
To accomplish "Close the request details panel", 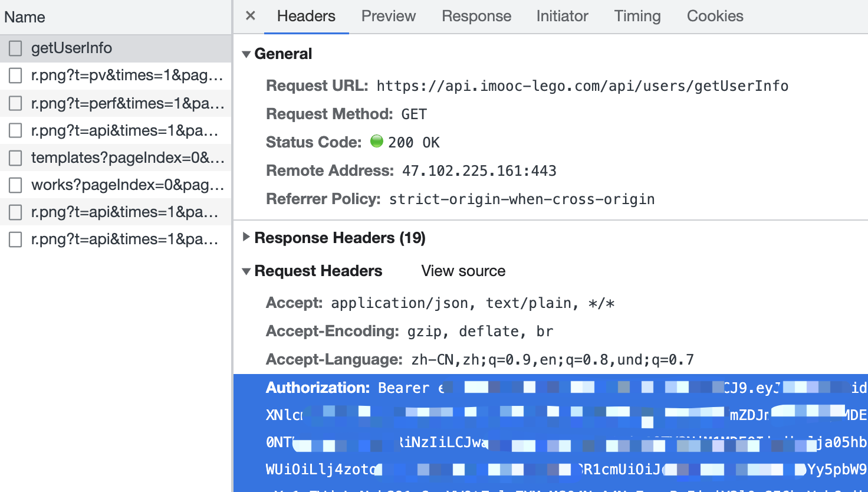I will (x=251, y=16).
